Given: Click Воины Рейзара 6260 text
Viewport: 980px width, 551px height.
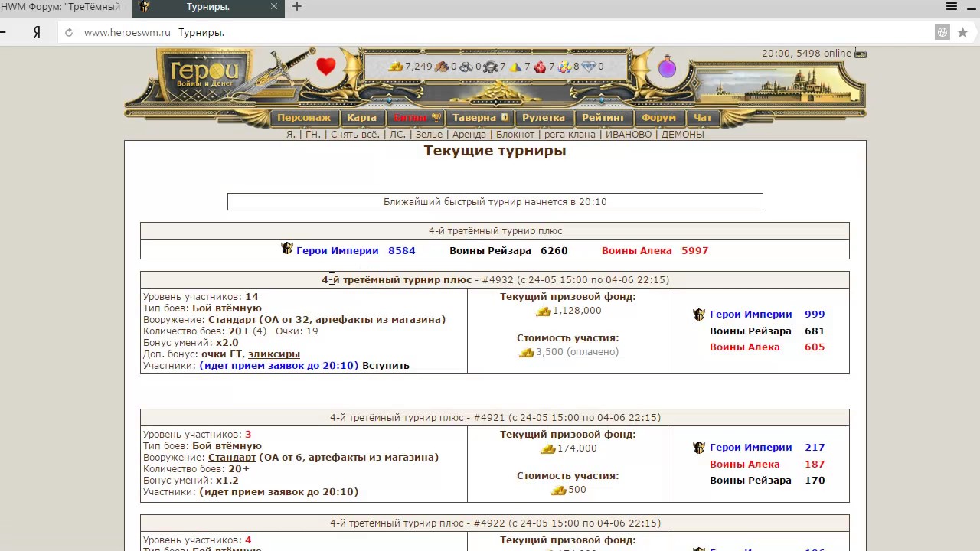Looking at the screenshot, I should click(508, 250).
